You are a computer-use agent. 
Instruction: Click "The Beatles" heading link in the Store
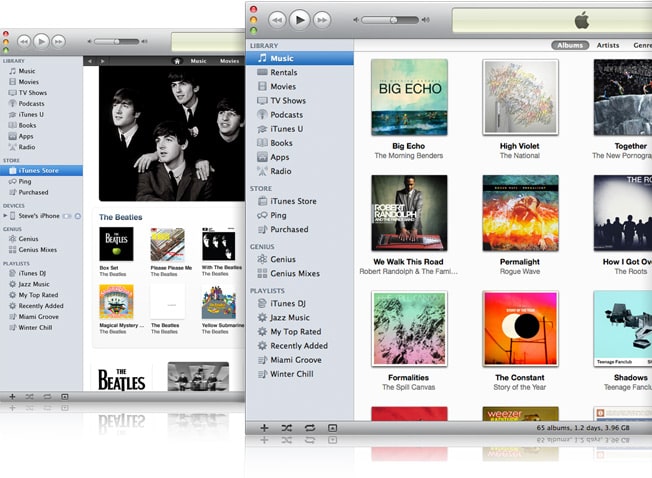120,217
